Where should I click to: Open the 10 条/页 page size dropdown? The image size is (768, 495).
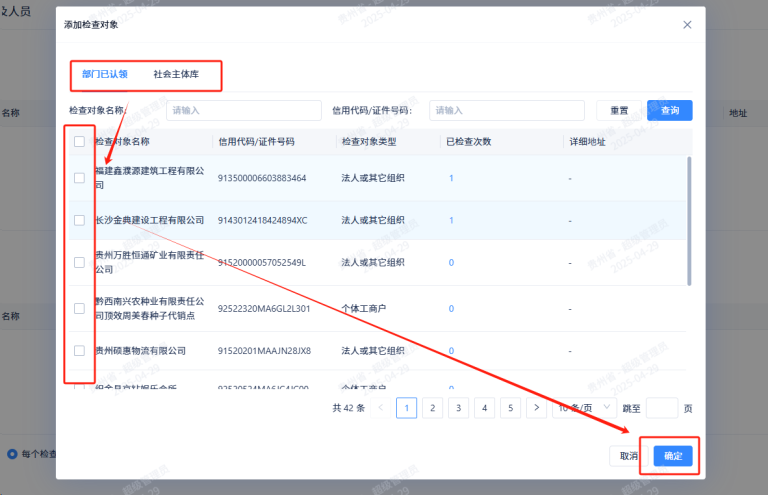coord(584,408)
